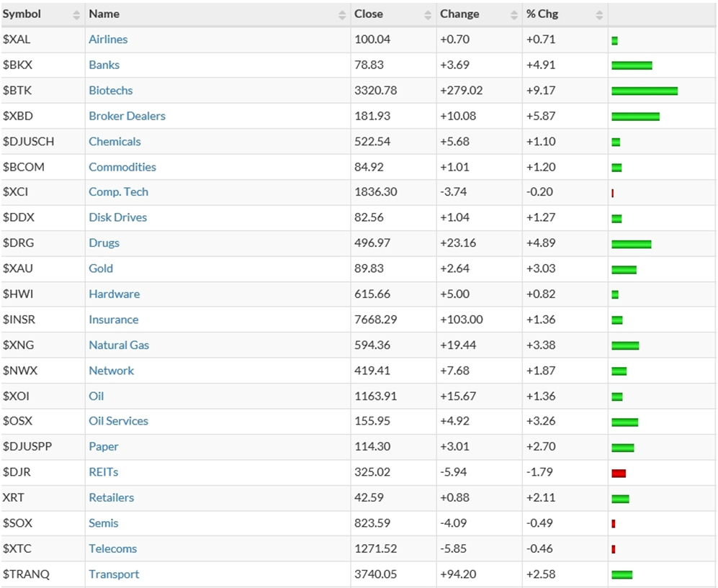Click the Symbol column header

pyautogui.click(x=22, y=14)
